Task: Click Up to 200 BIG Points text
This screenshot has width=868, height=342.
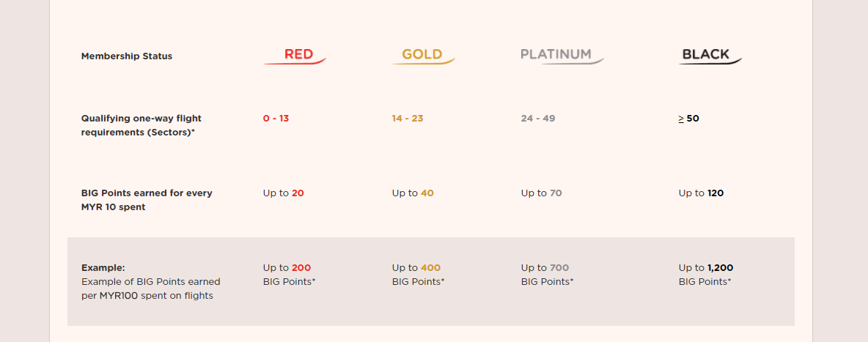Action: (x=289, y=275)
